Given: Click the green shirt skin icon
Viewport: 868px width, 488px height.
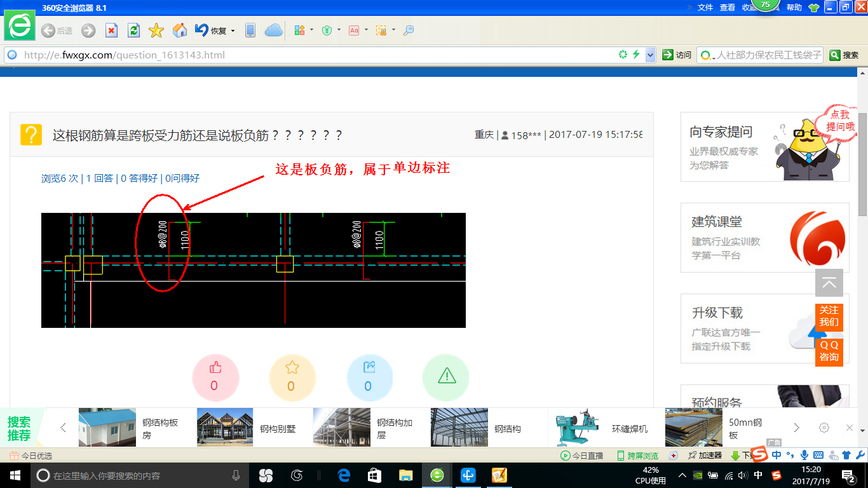Looking at the screenshot, I should click(x=814, y=8).
